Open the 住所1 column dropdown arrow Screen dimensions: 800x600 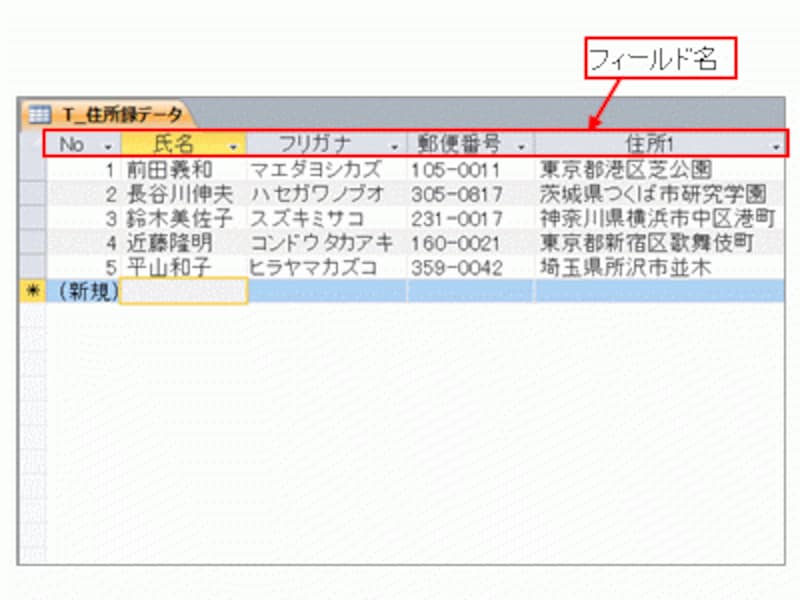point(776,147)
